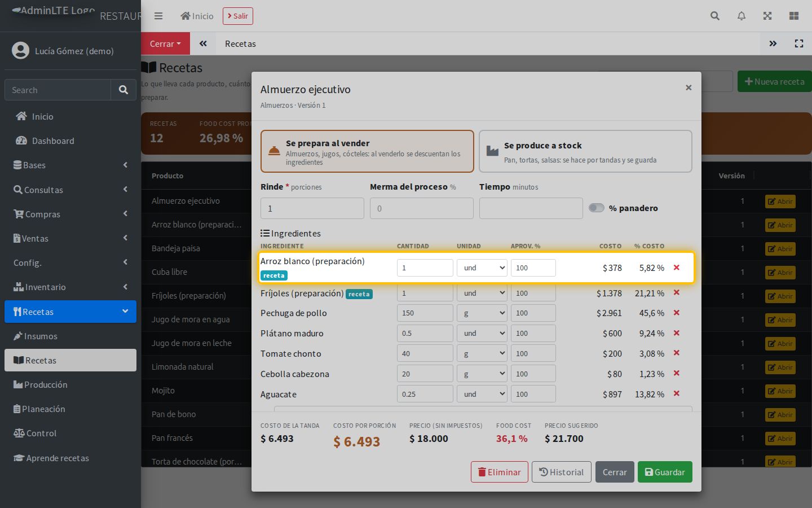Remove Cebolla cabezona with red X
This screenshot has width=812, height=508.
pyautogui.click(x=677, y=374)
